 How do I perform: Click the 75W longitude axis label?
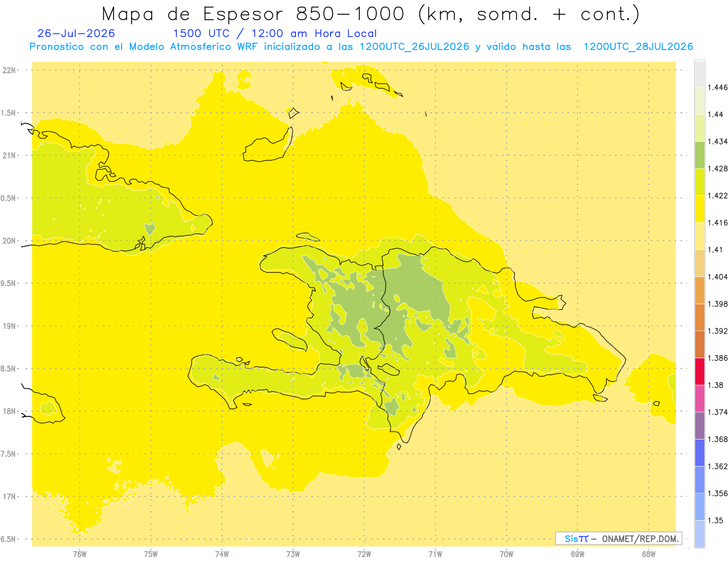pos(150,554)
